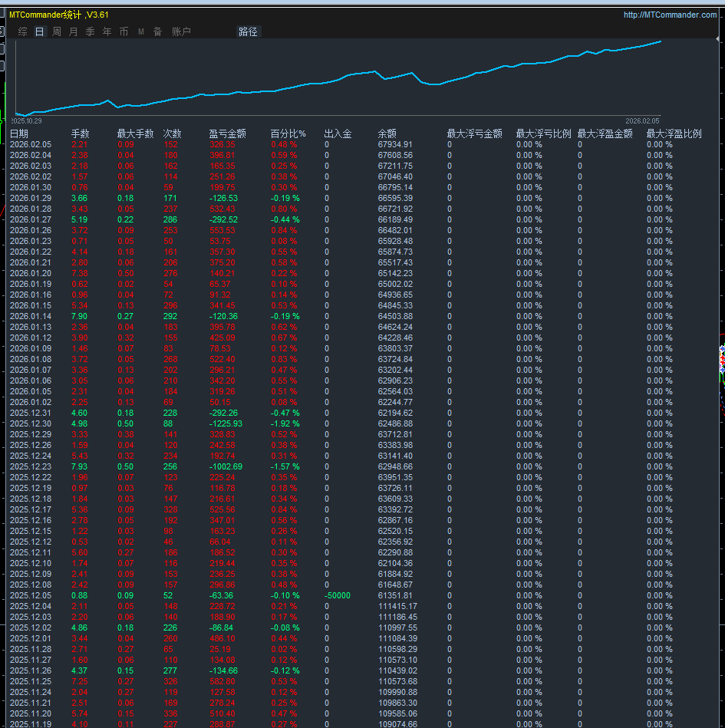Click the 盈亏金额 column header
725x728 pixels.
(x=227, y=133)
